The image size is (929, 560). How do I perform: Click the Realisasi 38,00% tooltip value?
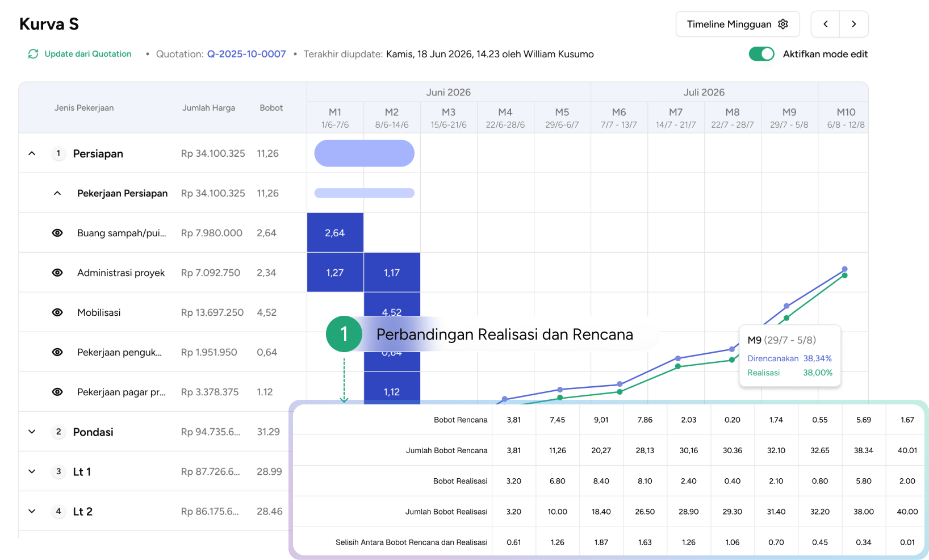coord(818,373)
